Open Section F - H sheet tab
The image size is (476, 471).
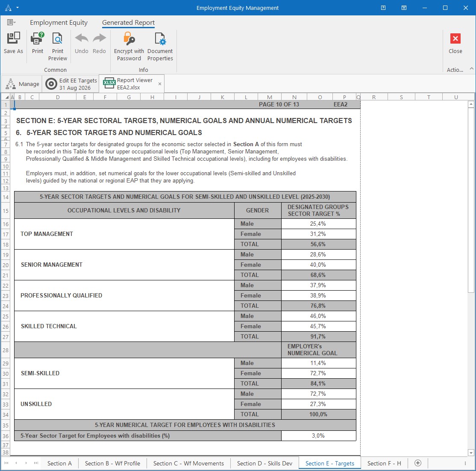384,463
